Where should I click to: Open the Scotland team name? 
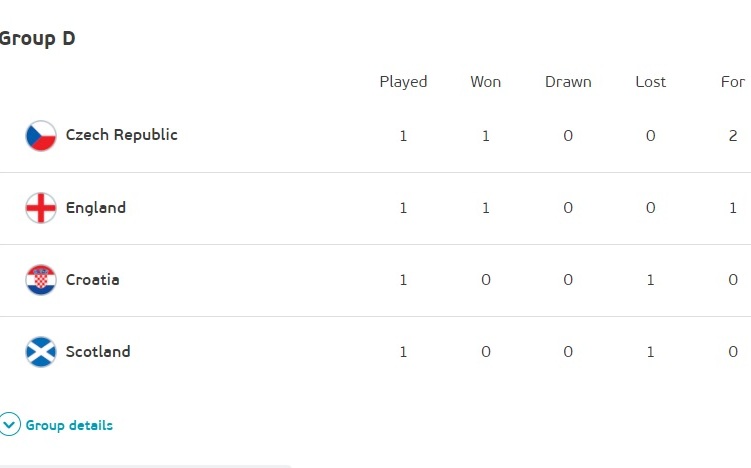tap(98, 352)
